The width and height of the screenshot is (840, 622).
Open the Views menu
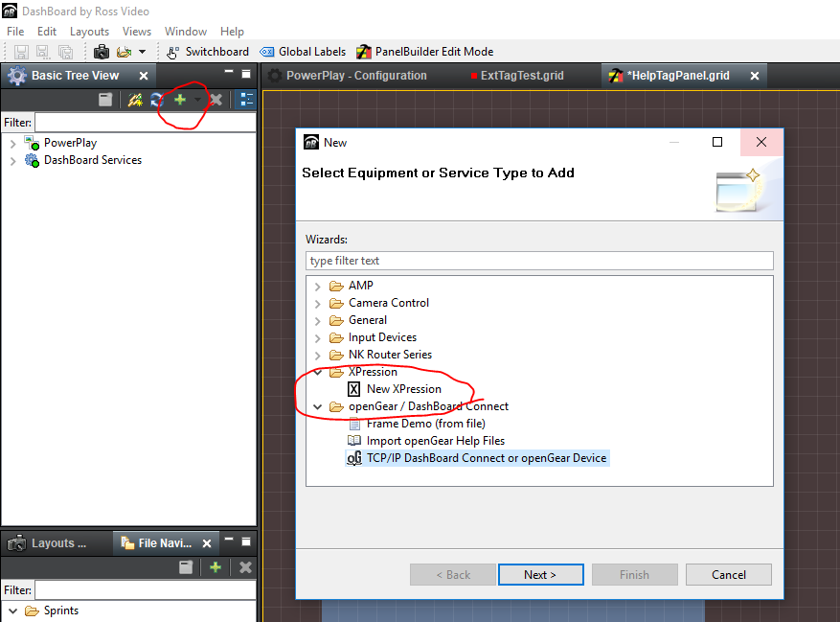[137, 32]
